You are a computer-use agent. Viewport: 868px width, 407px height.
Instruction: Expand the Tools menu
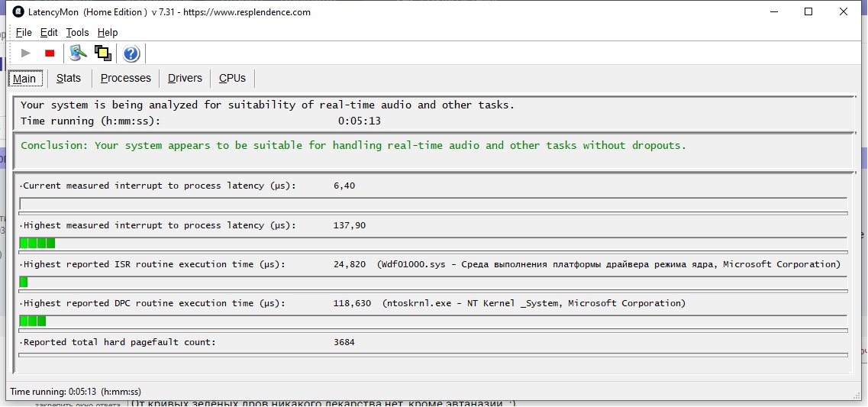[x=77, y=32]
